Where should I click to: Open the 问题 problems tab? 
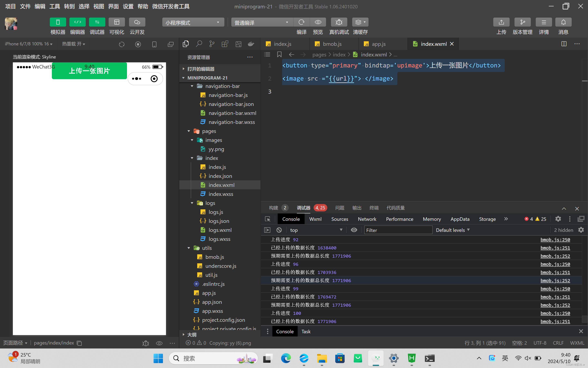tap(340, 208)
